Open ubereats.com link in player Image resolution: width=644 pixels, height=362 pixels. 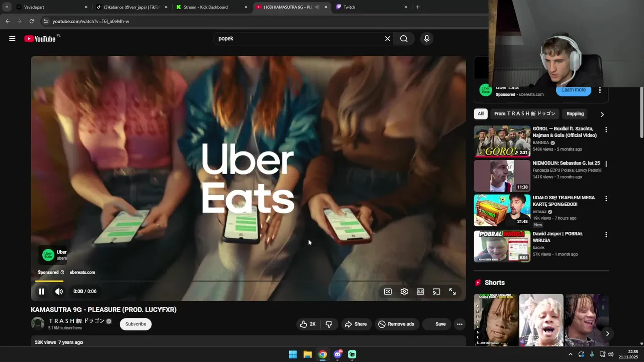tap(82, 273)
